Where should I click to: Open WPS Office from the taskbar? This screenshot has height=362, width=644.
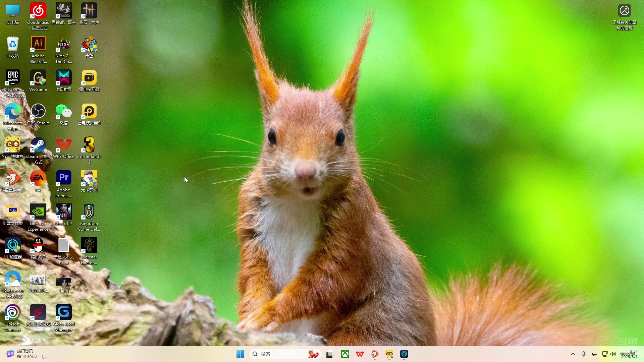360,354
